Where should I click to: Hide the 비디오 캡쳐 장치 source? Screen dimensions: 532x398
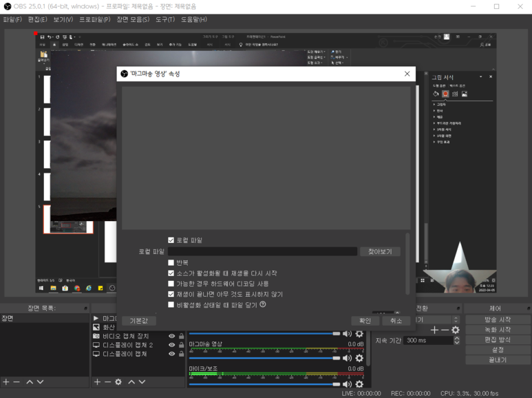(x=171, y=336)
